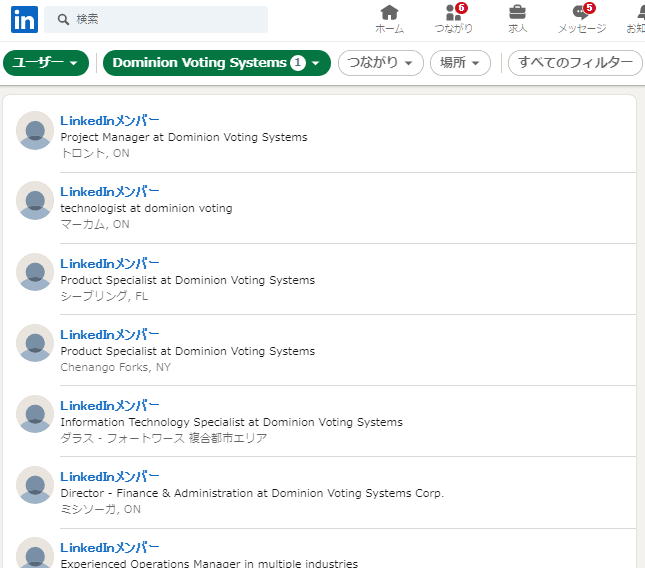Open the Information Technology Specialist's profile link
Viewport: 645px width, 568px height.
(x=109, y=406)
